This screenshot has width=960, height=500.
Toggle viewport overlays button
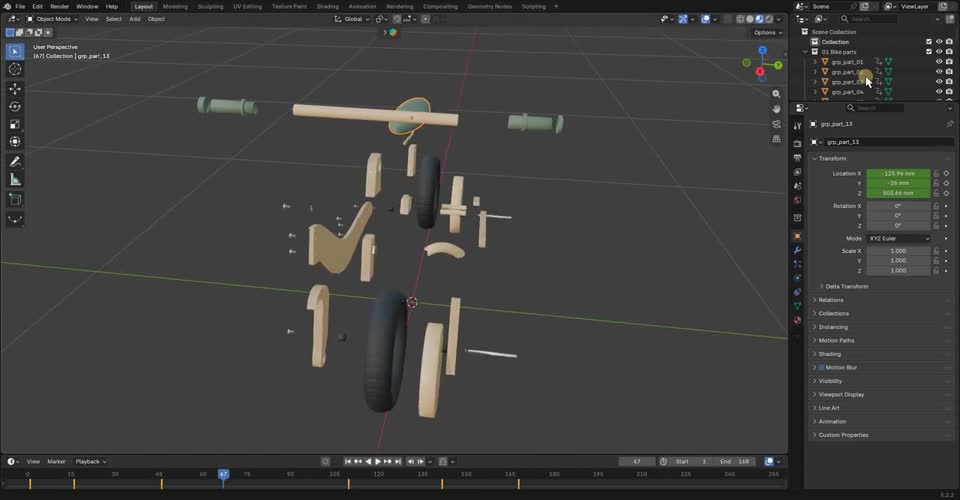705,19
